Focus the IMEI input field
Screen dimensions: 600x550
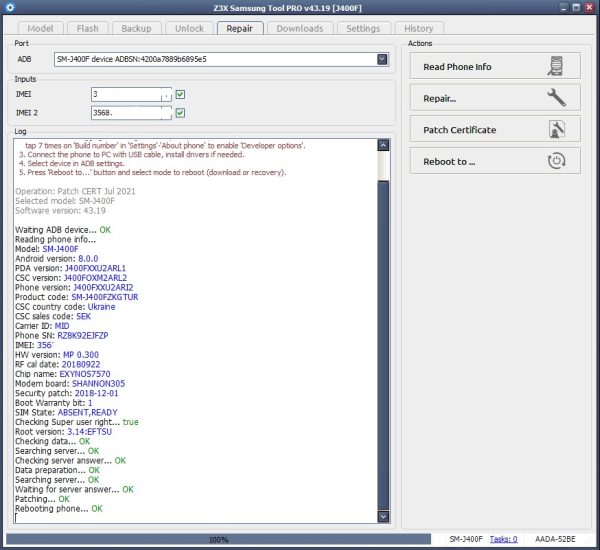pyautogui.click(x=131, y=94)
